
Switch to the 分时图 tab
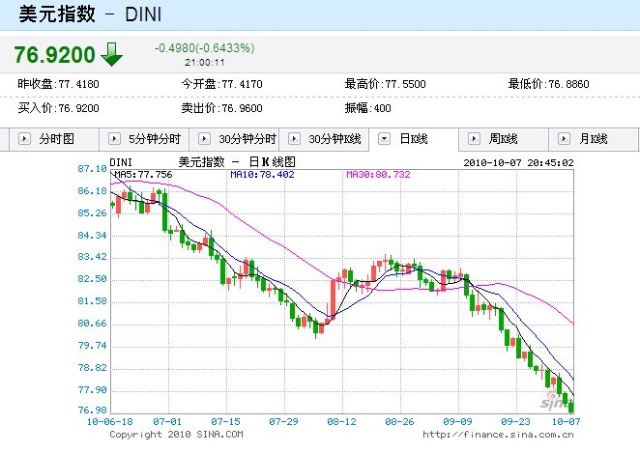click(x=55, y=139)
